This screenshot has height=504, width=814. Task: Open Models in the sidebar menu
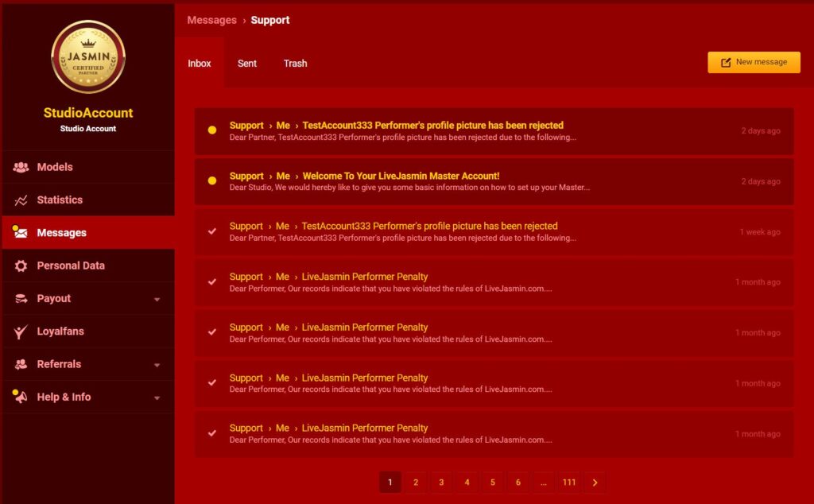click(88, 167)
